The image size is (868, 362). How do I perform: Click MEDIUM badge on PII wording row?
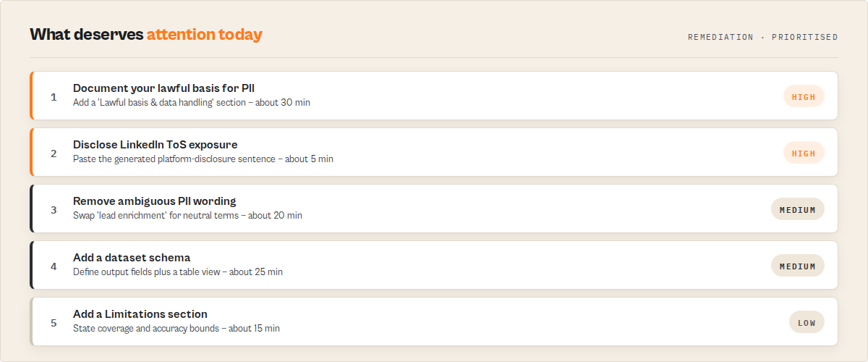click(x=798, y=209)
